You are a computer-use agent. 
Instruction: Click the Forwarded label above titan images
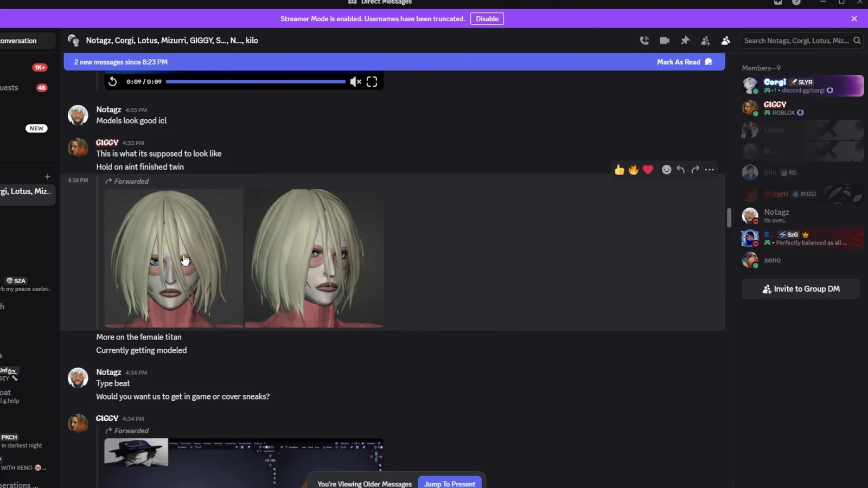coord(127,181)
